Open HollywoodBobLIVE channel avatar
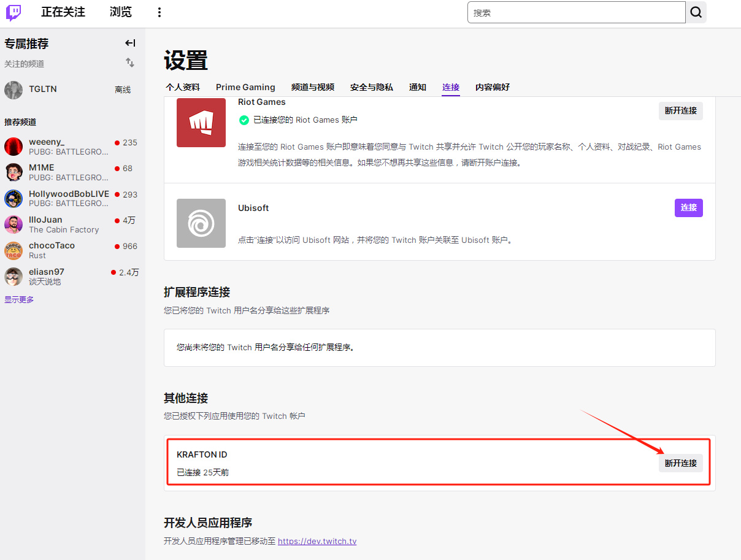The height and width of the screenshot is (560, 741). pyautogui.click(x=13, y=199)
